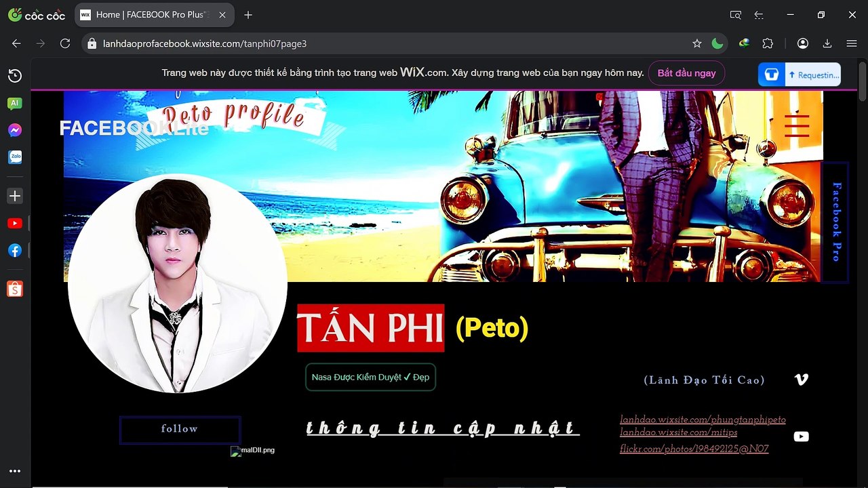Open the tab search icon in the title bar

(735, 15)
